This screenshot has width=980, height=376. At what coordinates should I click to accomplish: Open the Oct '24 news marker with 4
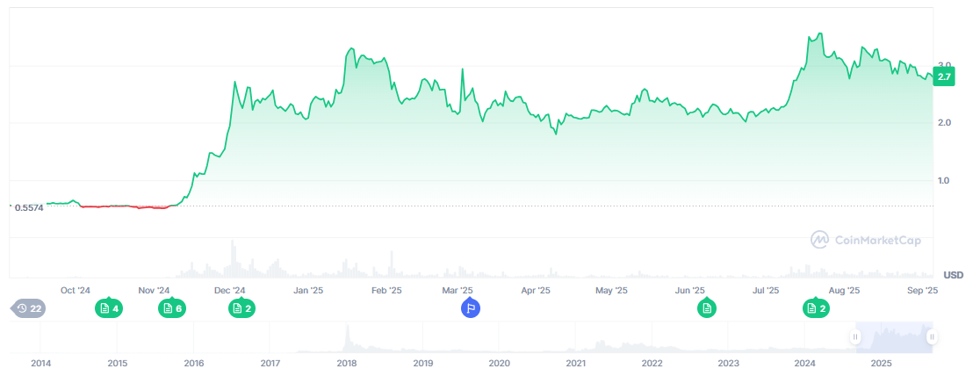109,308
